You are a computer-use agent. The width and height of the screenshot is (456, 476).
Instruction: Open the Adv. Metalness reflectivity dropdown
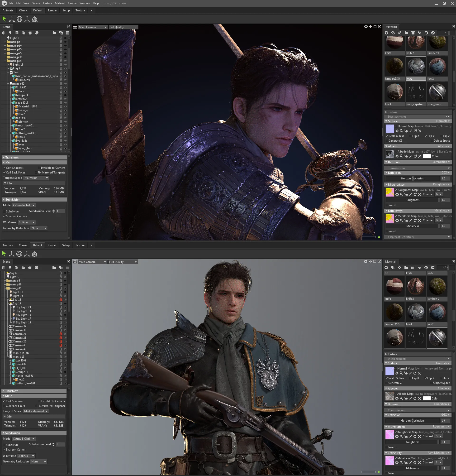coord(438,453)
